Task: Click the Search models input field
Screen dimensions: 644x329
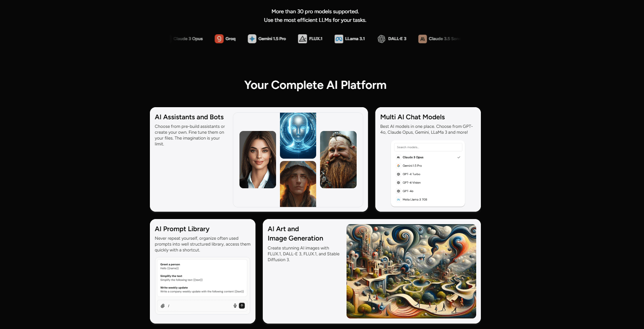Action: click(428, 147)
